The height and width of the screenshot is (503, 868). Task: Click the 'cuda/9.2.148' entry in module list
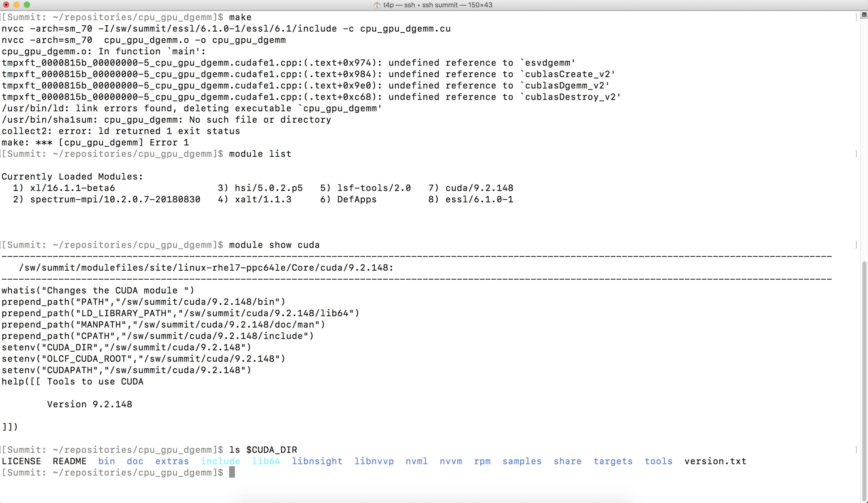click(x=479, y=188)
